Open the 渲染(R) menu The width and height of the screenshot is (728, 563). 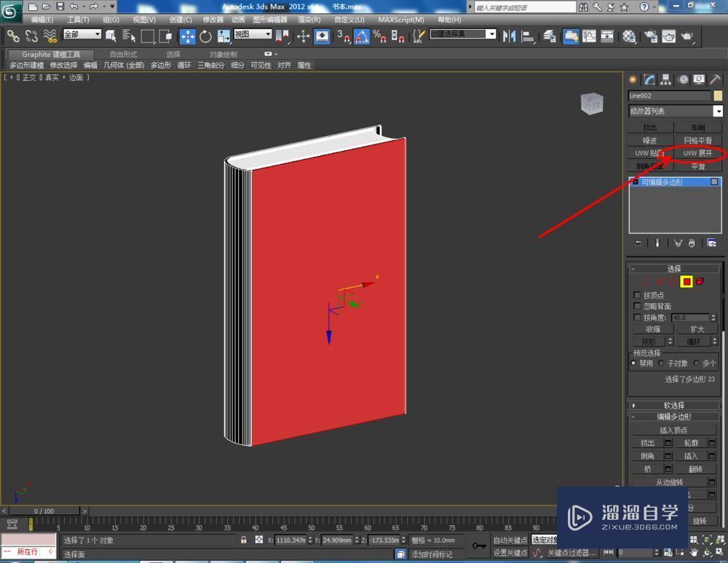309,20
